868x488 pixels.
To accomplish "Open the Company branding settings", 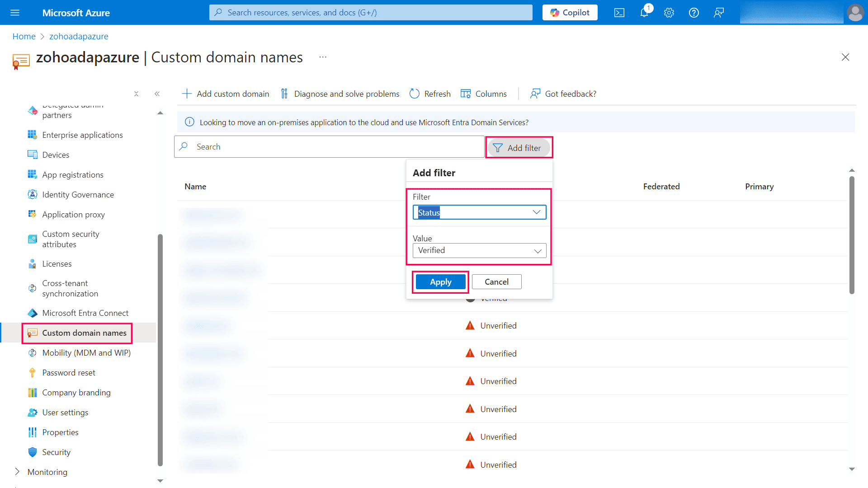I will point(76,392).
